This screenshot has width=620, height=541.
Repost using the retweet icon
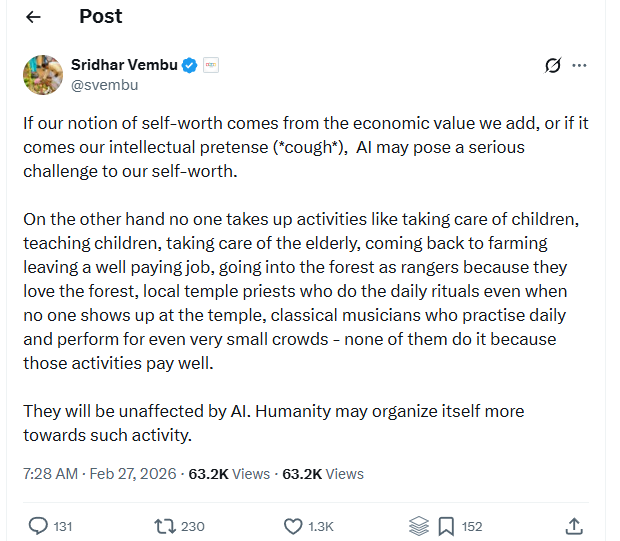164,525
